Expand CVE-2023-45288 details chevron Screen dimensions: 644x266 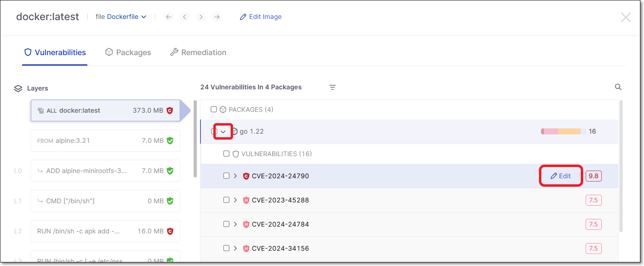[235, 200]
